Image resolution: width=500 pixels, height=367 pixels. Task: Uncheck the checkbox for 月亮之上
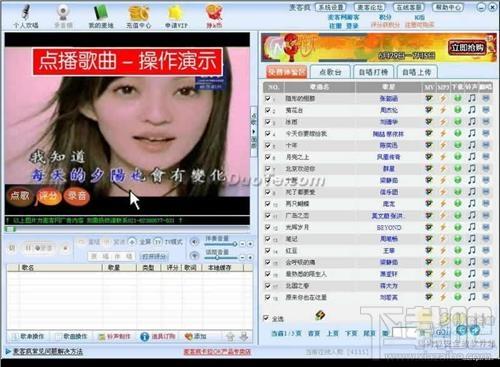point(267,157)
